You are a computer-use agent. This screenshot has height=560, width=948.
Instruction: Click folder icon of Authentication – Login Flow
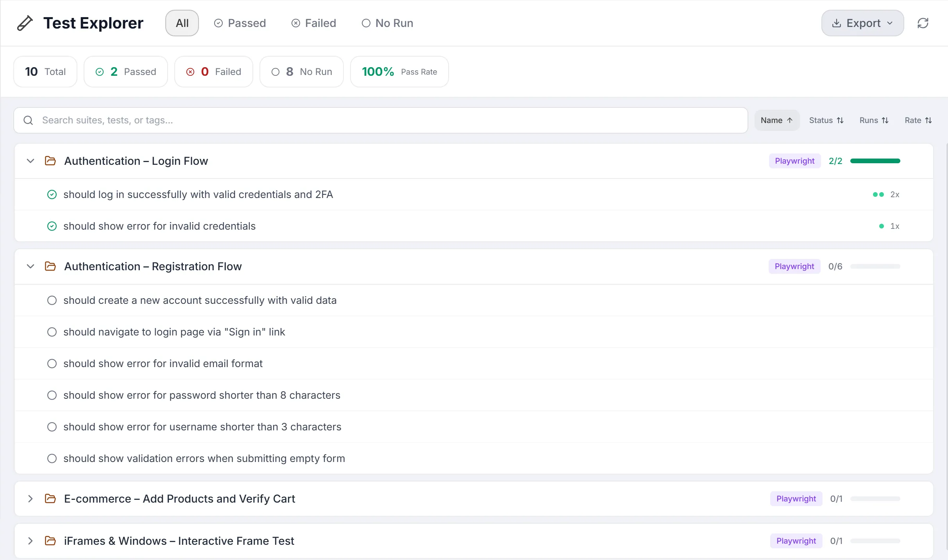[x=50, y=161]
